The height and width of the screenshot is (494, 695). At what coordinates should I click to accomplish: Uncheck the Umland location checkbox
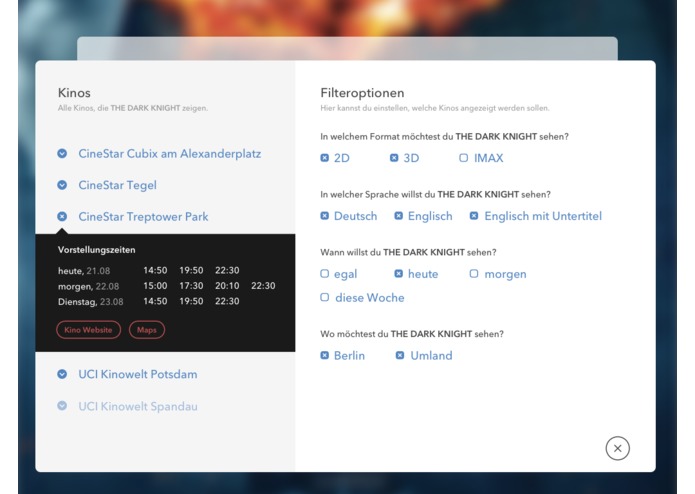pos(400,355)
